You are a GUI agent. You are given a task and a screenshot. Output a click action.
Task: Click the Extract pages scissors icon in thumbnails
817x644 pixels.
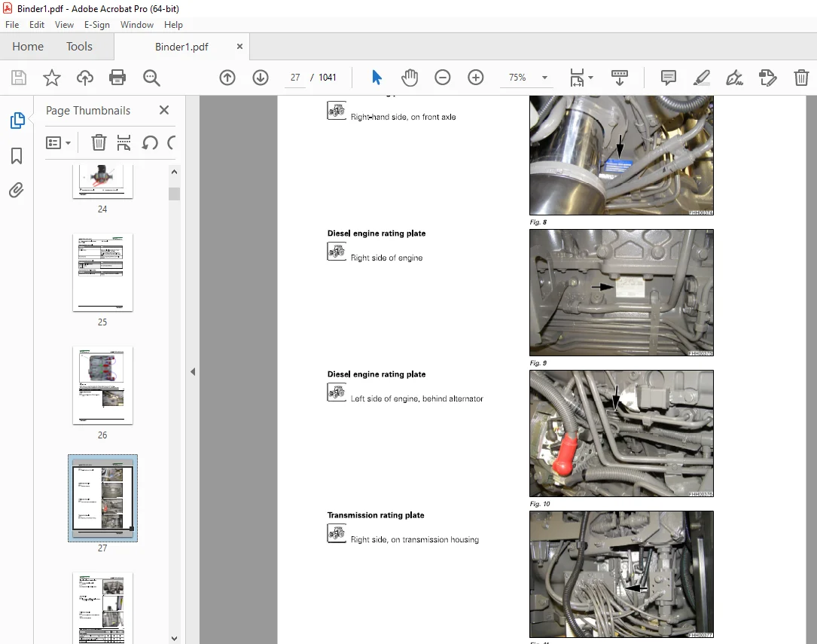coord(124,142)
